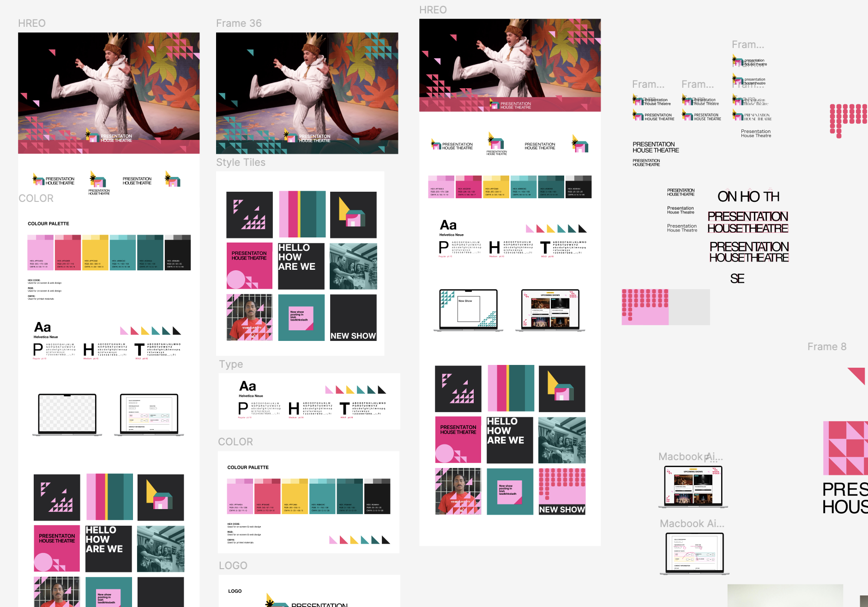Click the large pink triangle below Frame 8
This screenshot has width=868, height=607.
857,375
